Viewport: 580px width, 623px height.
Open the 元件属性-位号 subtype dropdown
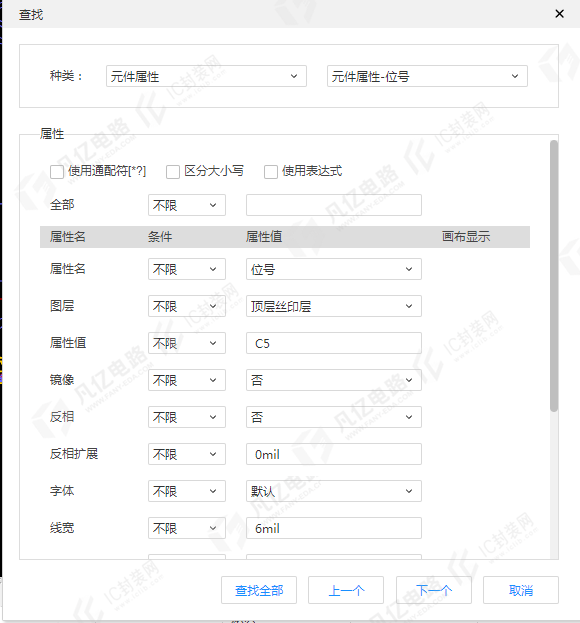point(427,76)
